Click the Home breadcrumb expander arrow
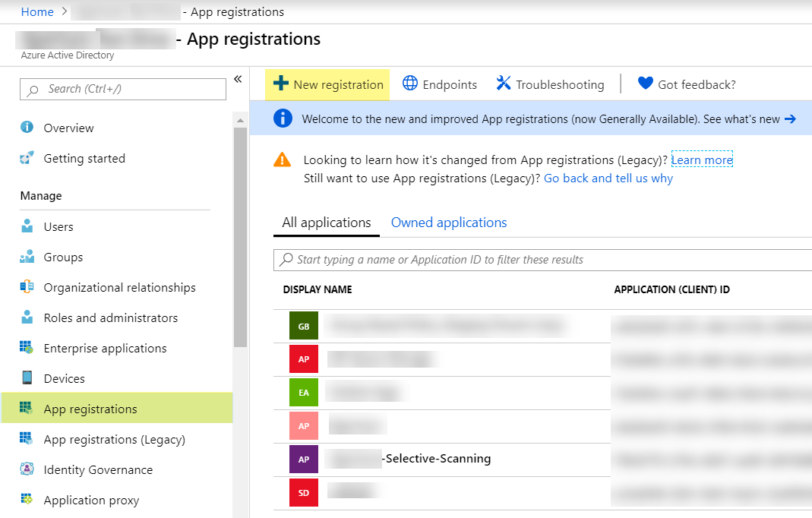Image resolution: width=812 pixels, height=518 pixels. pyautogui.click(x=65, y=11)
